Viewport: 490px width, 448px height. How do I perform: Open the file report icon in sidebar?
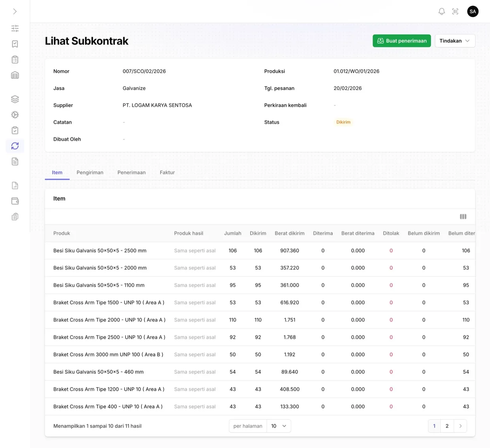coord(15,186)
